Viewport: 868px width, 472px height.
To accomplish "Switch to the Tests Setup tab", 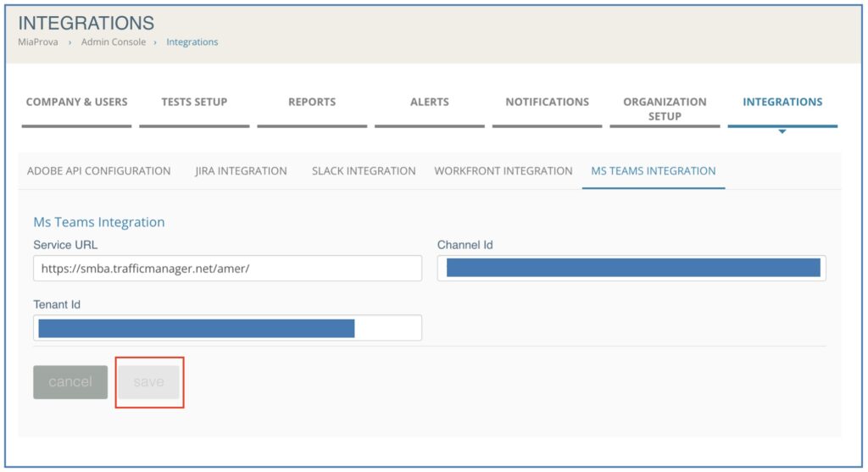I will [x=194, y=103].
